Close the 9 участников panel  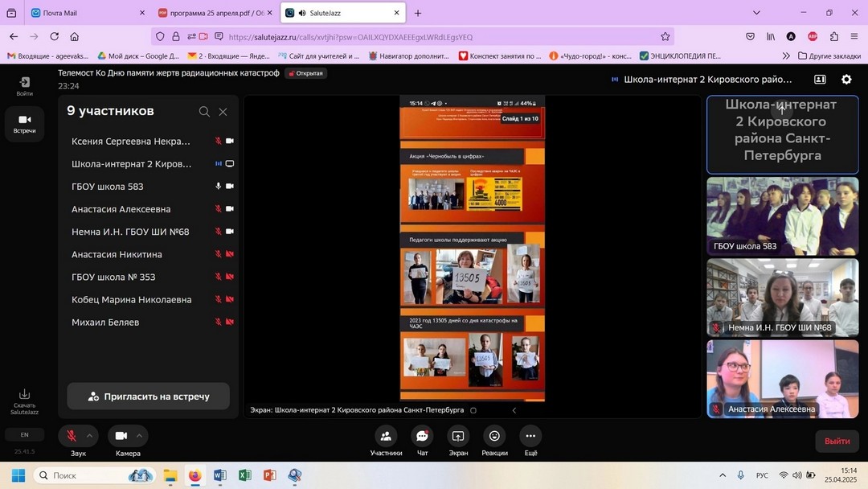[x=223, y=112]
